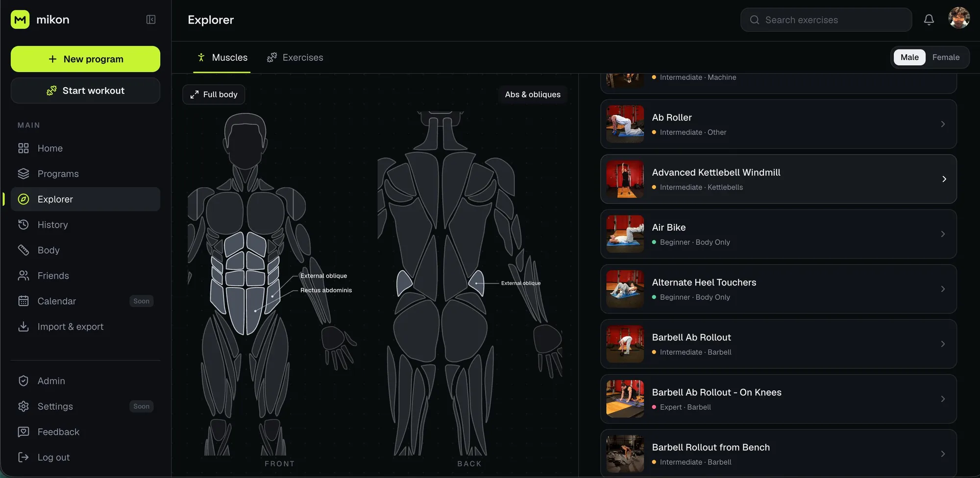Switch to the Exercises tab

[x=295, y=57]
